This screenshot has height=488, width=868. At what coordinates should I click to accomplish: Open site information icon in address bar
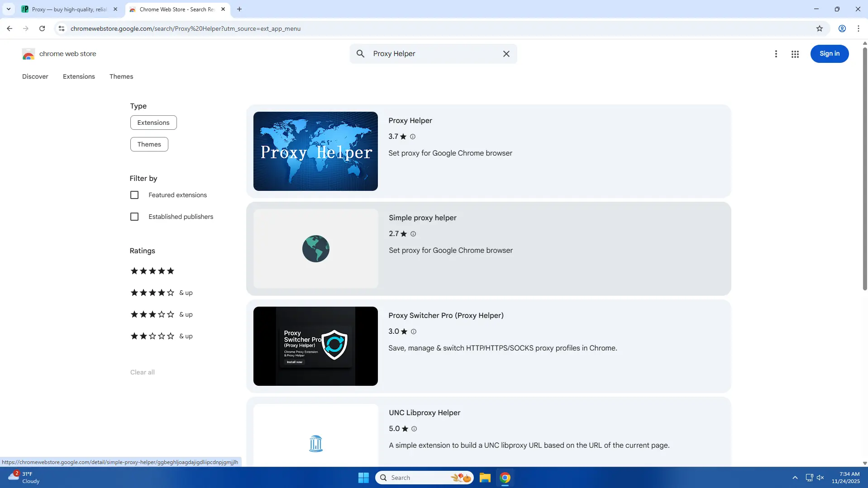click(62, 28)
